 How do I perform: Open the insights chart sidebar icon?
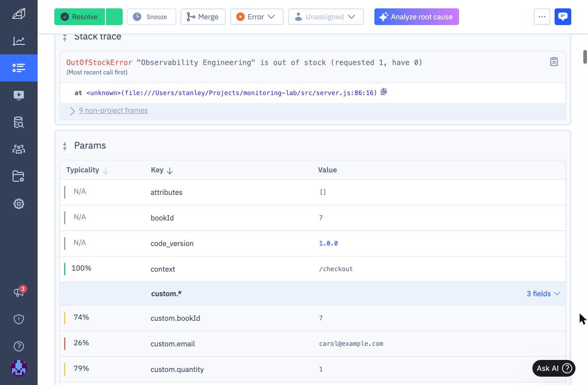coord(19,41)
